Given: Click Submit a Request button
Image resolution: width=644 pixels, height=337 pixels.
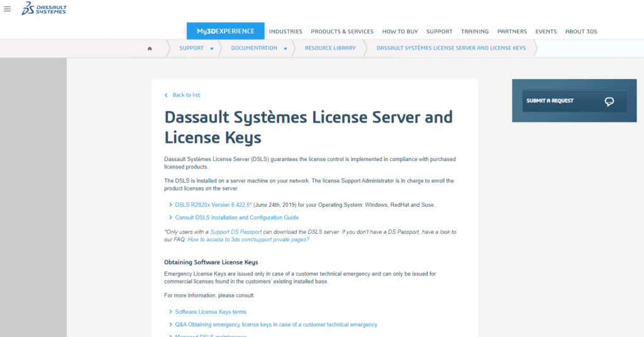Looking at the screenshot, I should [574, 101].
